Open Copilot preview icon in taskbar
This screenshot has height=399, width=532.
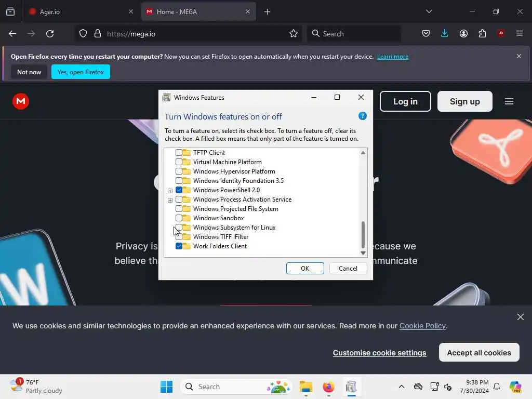(x=515, y=387)
